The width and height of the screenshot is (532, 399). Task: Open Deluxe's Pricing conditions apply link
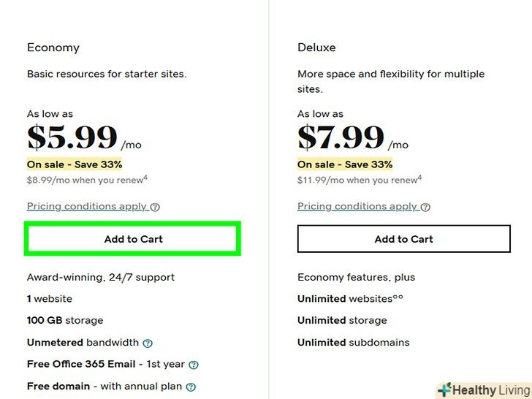[x=357, y=206]
